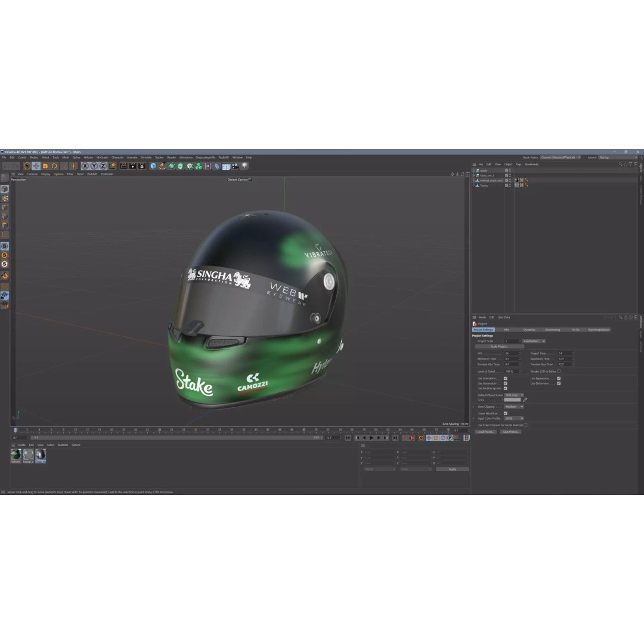644x644 pixels.
Task: Search in the Object Manager
Action: [x=620, y=165]
